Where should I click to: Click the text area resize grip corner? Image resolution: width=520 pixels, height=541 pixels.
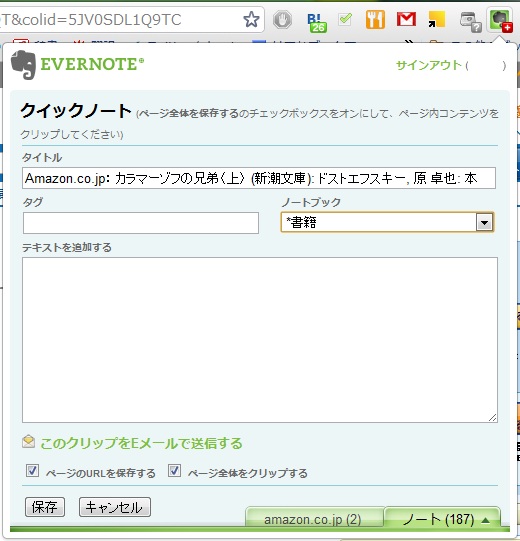click(x=492, y=417)
